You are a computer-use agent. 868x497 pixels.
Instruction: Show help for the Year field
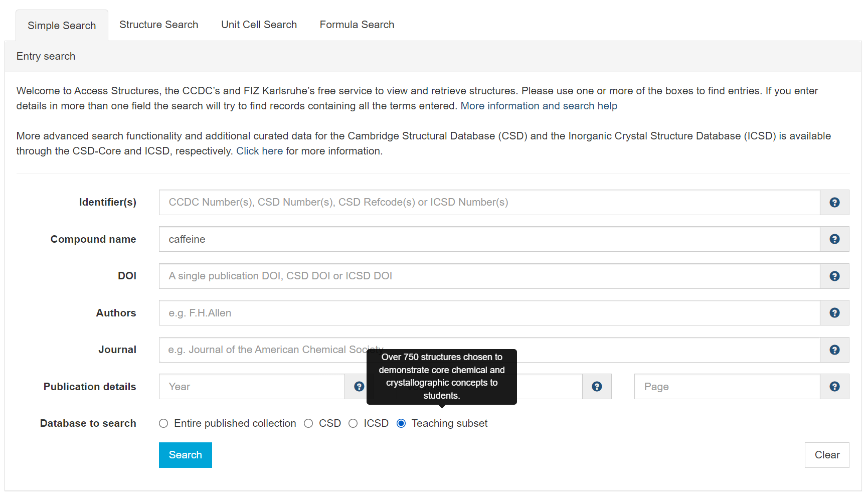coord(359,387)
